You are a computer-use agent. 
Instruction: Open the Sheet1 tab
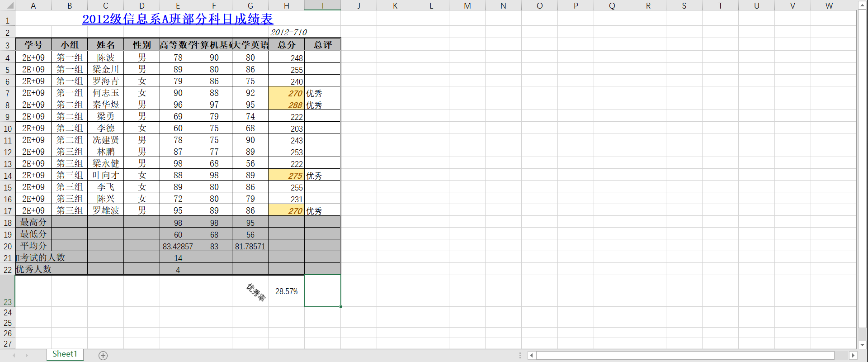coord(65,354)
